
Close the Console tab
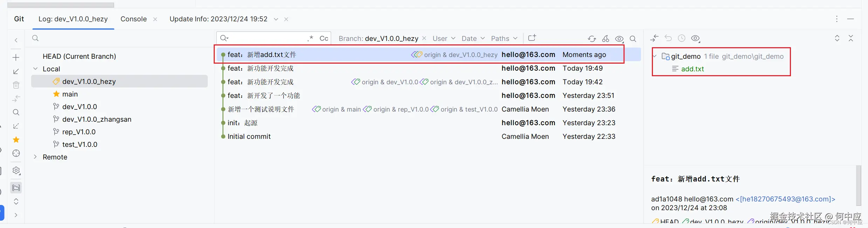(155, 19)
